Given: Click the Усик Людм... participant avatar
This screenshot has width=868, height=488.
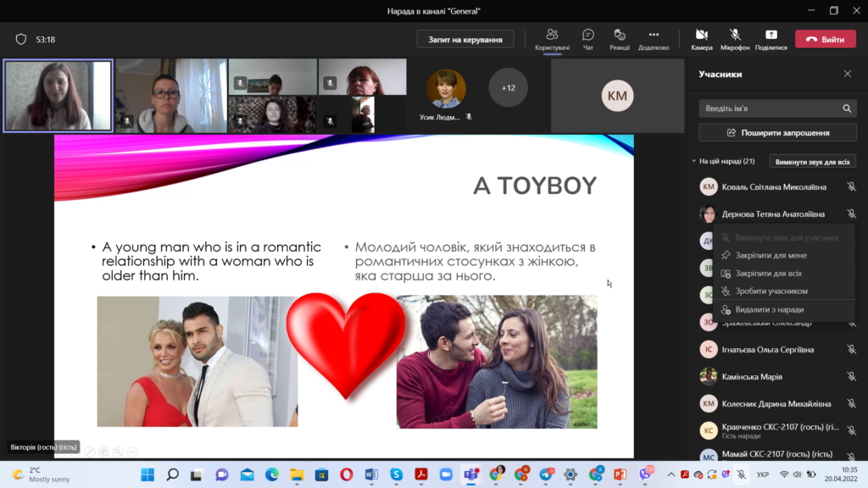Looking at the screenshot, I should 446,88.
